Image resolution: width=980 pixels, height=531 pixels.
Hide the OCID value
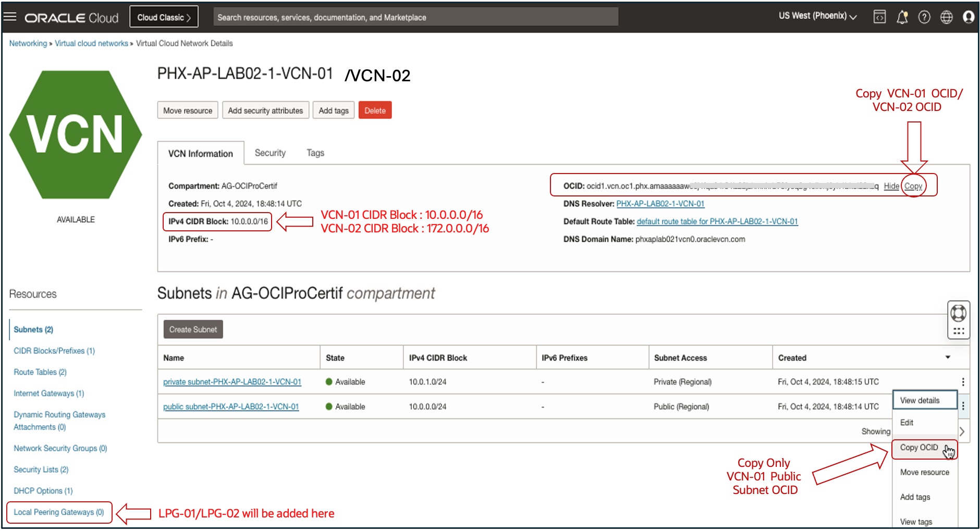pos(891,186)
